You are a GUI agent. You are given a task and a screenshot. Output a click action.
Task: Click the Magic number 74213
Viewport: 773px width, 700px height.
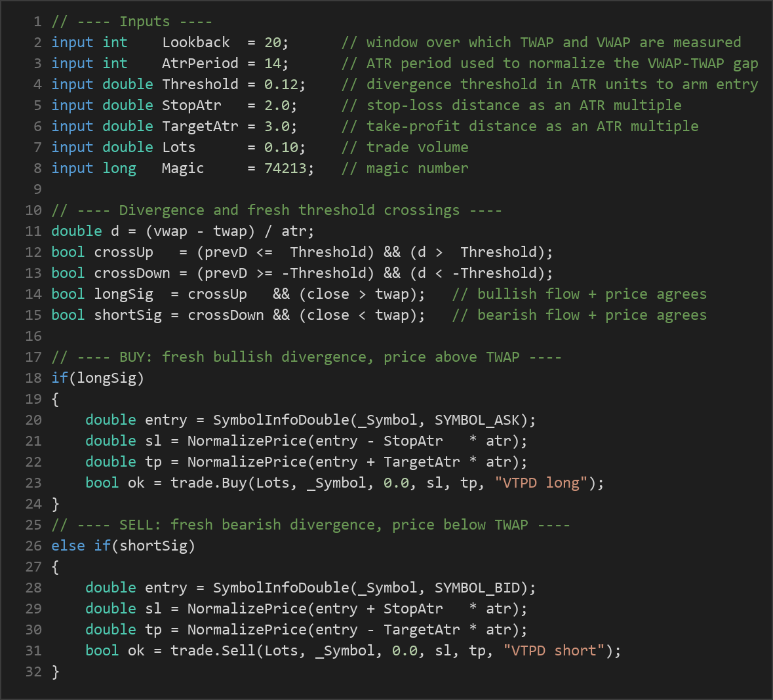coord(285,168)
